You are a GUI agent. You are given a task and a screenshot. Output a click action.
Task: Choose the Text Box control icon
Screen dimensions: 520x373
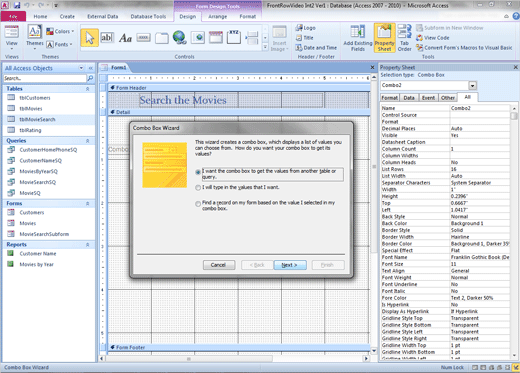click(x=107, y=38)
